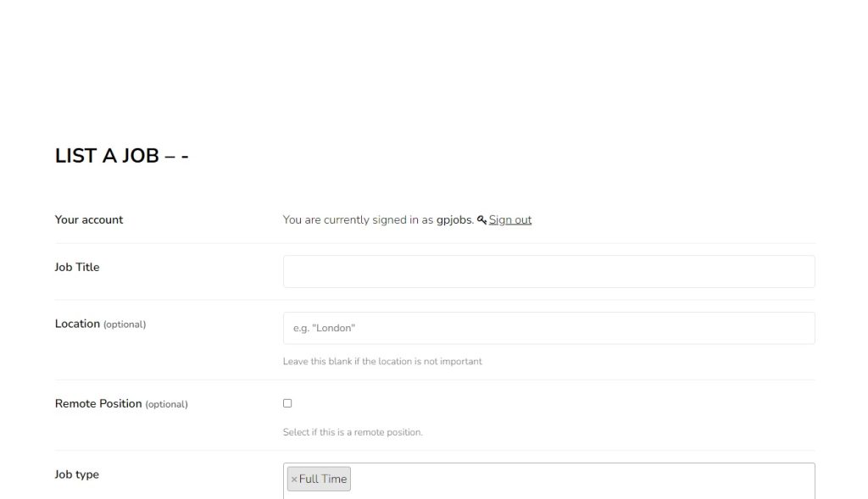
Task: Click the Your account label
Action: pyautogui.click(x=89, y=220)
